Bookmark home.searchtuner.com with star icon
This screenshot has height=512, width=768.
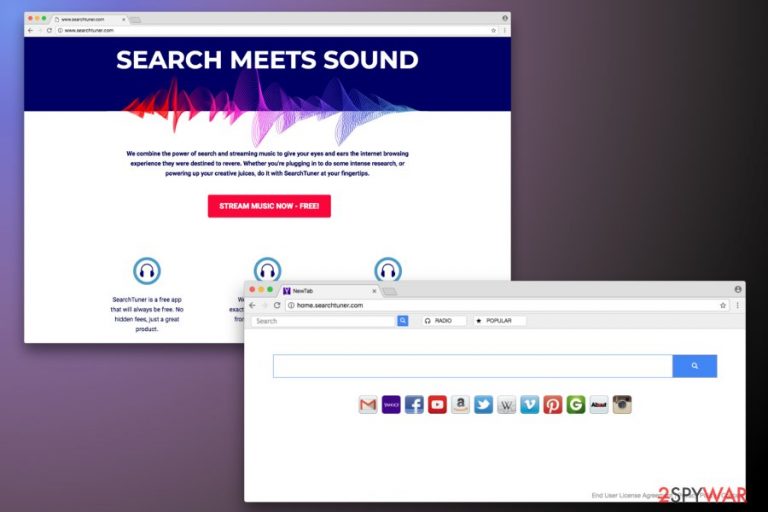722,305
